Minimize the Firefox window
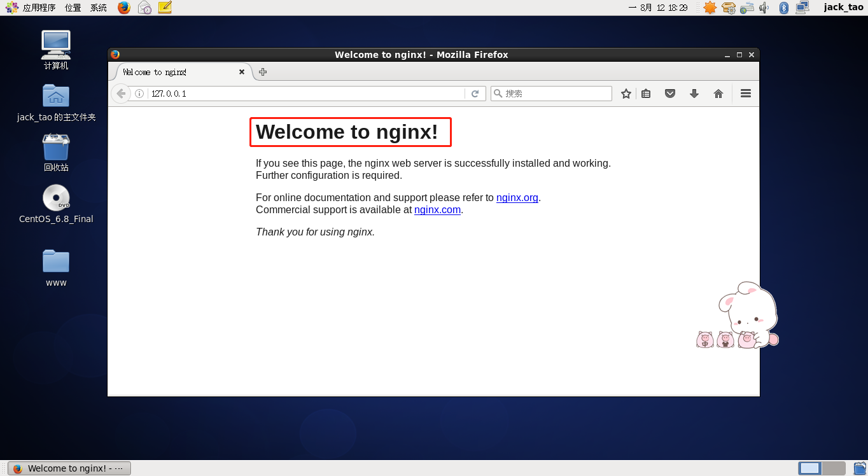 (727, 55)
